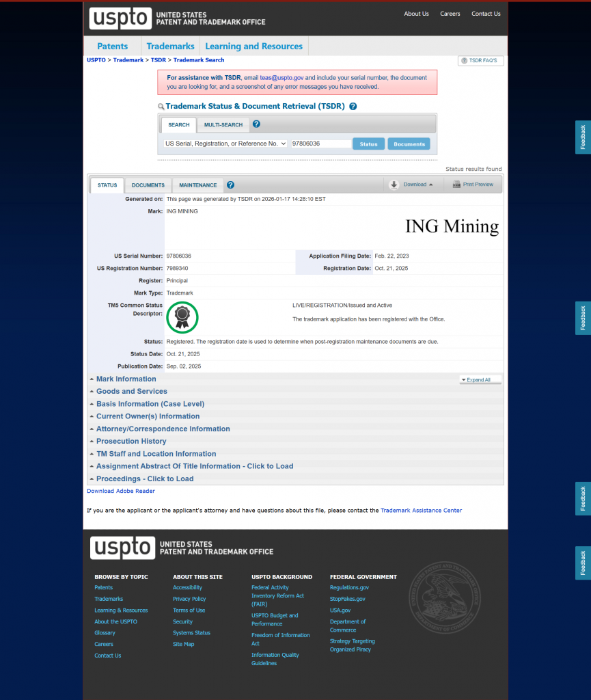Open the search type dropdown
The image size is (591, 700).
225,144
